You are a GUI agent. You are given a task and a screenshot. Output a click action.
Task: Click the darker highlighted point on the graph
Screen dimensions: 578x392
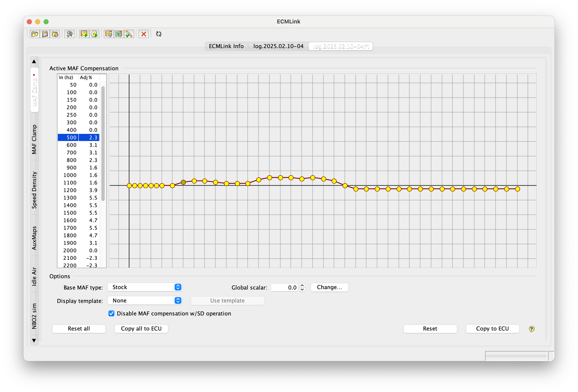(183, 182)
